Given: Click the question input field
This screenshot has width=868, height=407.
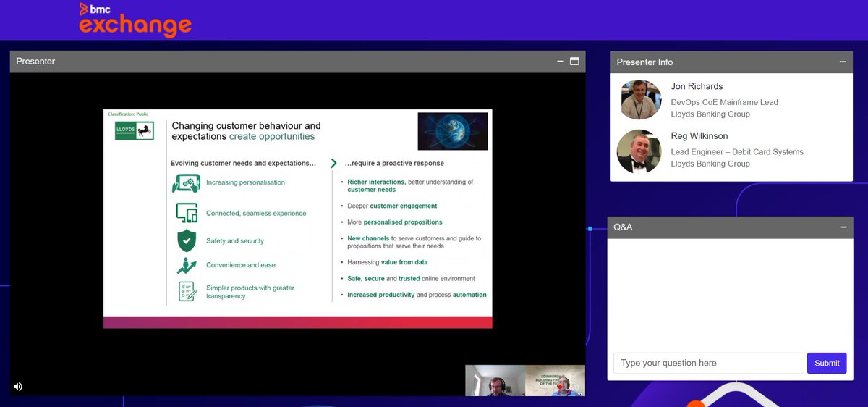Looking at the screenshot, I should tap(708, 363).
